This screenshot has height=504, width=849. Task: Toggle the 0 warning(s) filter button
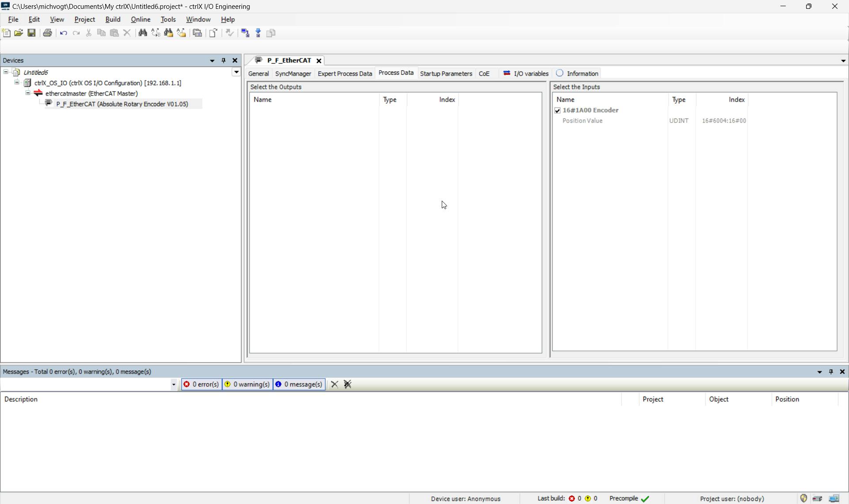[247, 385]
